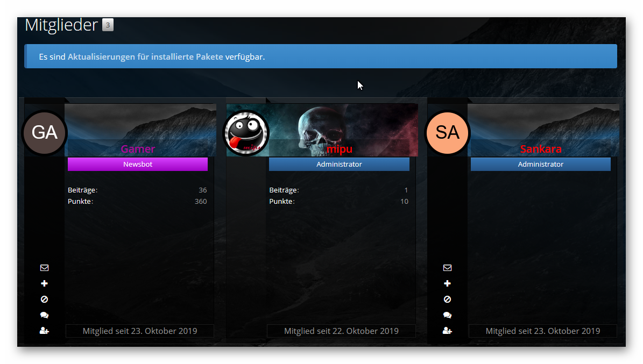The width and height of the screenshot is (643, 364).
Task: Click the mipu username link
Action: coord(339,149)
